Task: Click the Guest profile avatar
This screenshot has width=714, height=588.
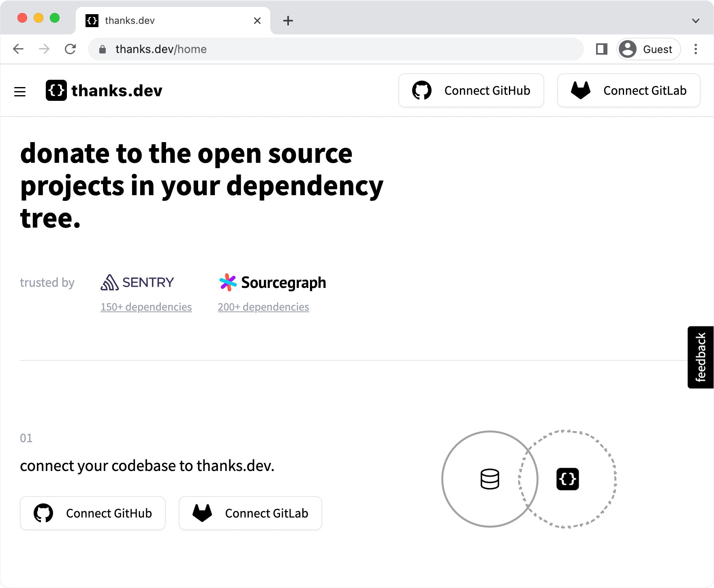Action: (x=628, y=49)
